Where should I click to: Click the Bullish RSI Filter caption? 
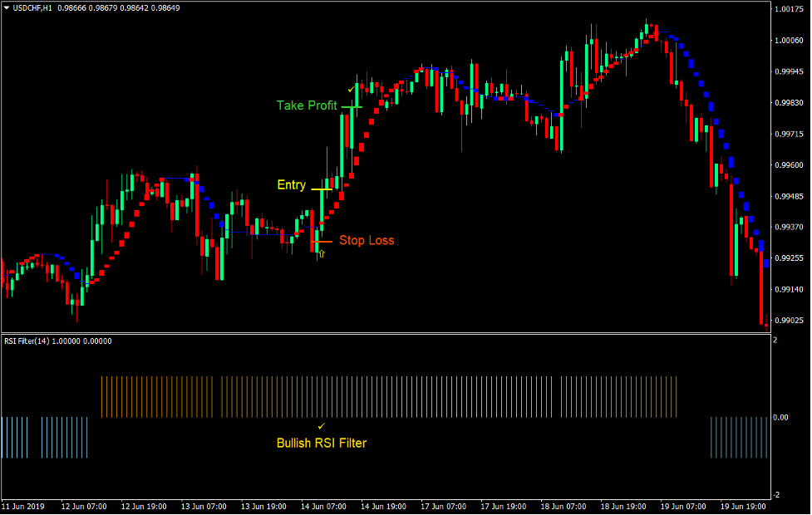322,444
